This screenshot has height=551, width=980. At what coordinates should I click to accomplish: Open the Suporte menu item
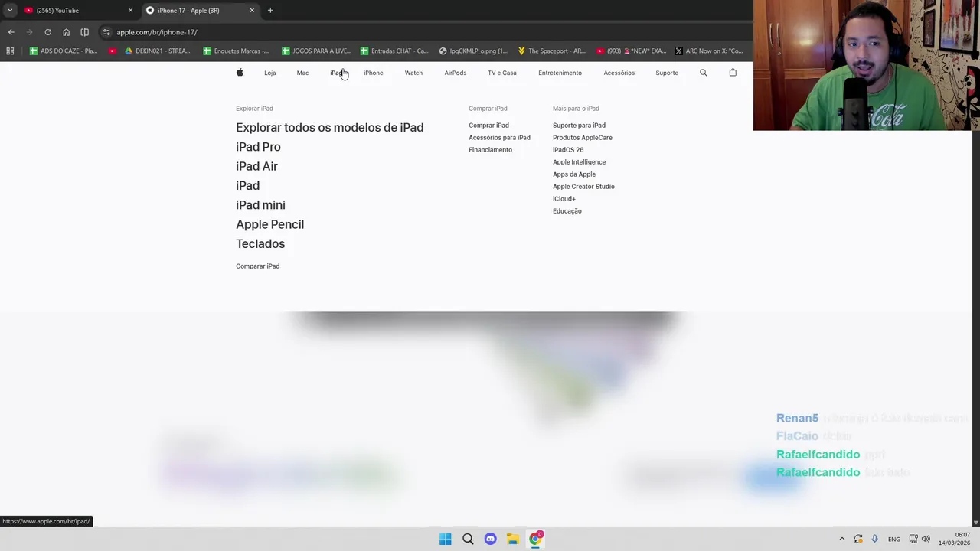click(x=667, y=73)
